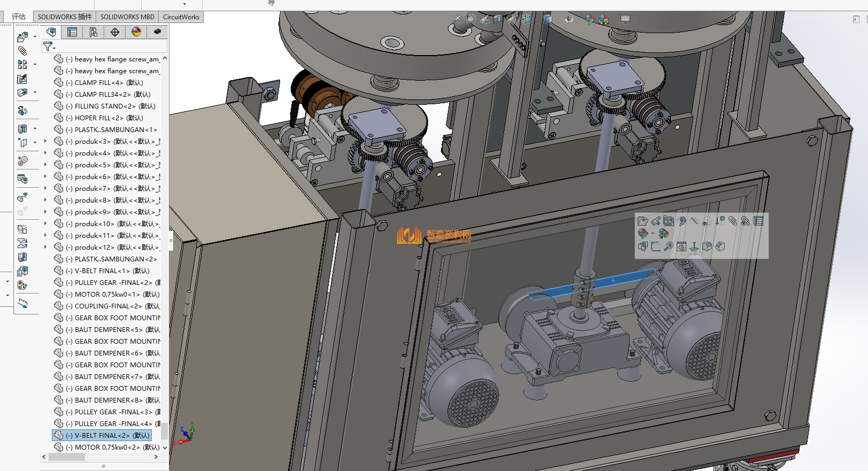
Task: Open the DisplayManager color ball tab
Action: click(136, 32)
